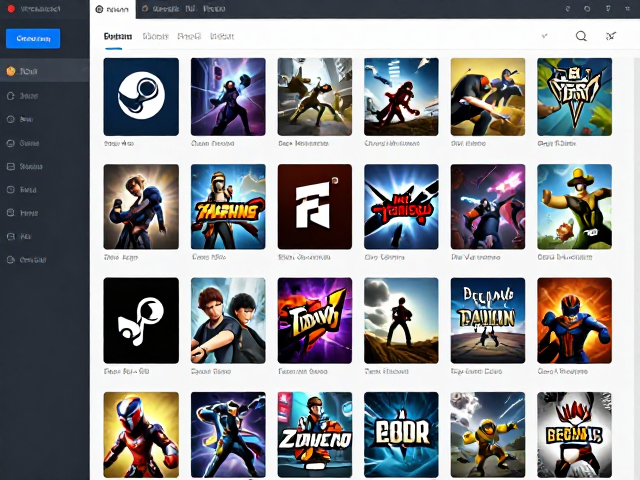Viewport: 640px width, 480px height.
Task: Select the active white title-bar tab
Action: click(113, 9)
